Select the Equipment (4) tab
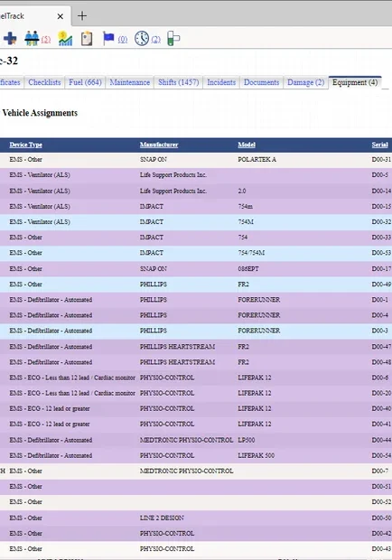392x560 pixels. point(355,82)
